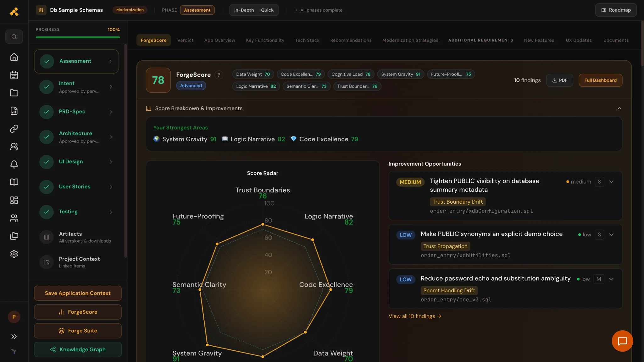Click the Full Dashboard button
Screen dimensions: 644x362
(600, 80)
